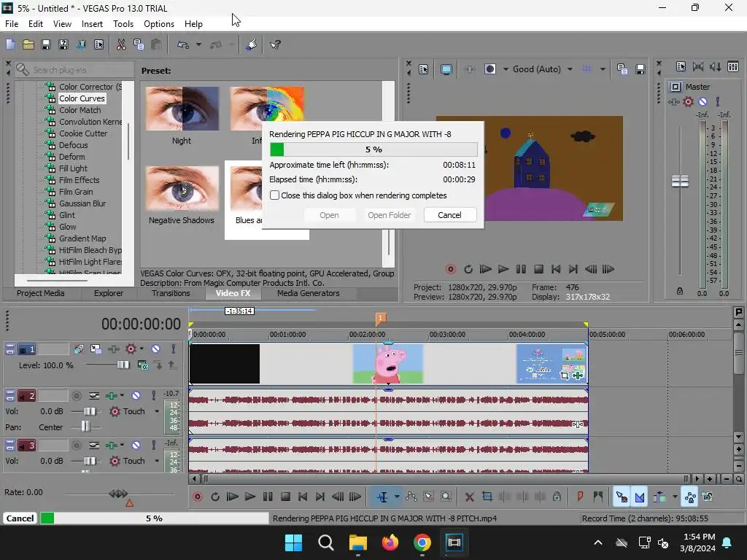The width and height of the screenshot is (747, 560).
Task: Click the What's This help icon
Action: tap(275, 44)
